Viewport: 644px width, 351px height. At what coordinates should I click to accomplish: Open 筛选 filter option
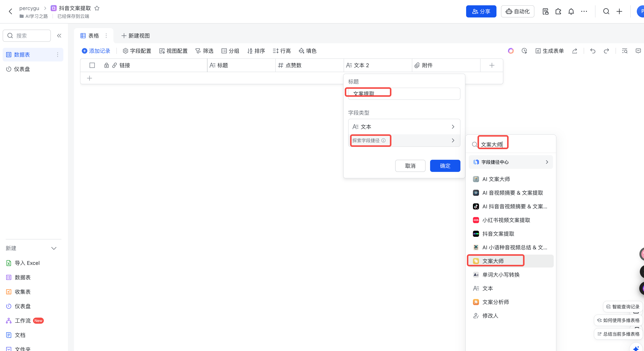[204, 51]
